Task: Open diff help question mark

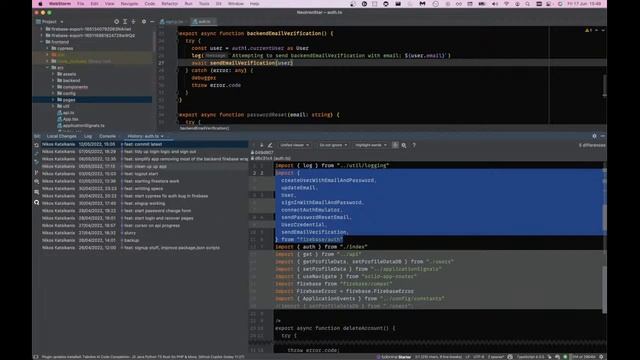Action: pyautogui.click(x=414, y=145)
